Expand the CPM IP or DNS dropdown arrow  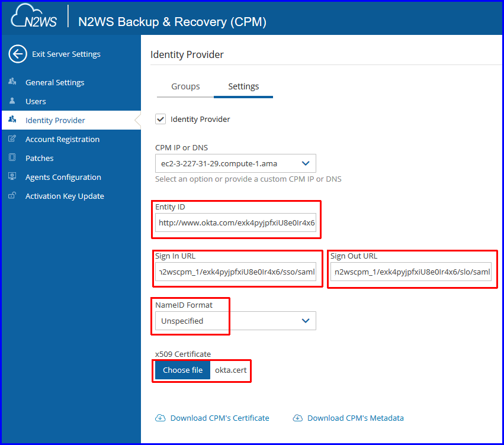(x=306, y=163)
